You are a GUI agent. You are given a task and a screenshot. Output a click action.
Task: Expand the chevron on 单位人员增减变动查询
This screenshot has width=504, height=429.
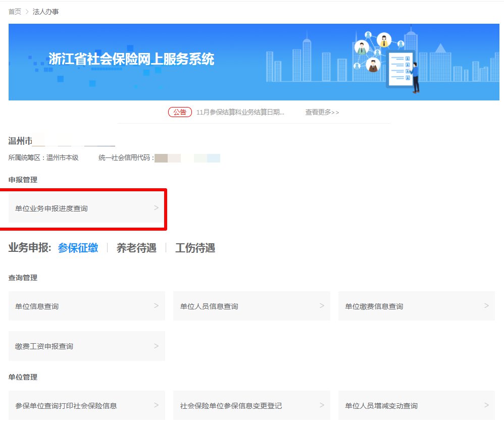point(486,405)
